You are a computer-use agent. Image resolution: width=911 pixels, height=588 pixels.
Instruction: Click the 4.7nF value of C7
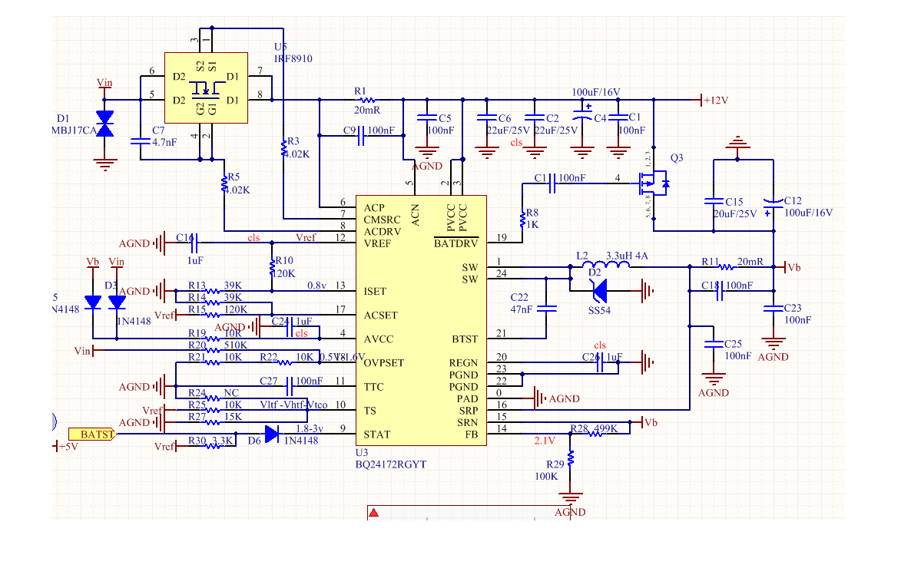click(164, 142)
